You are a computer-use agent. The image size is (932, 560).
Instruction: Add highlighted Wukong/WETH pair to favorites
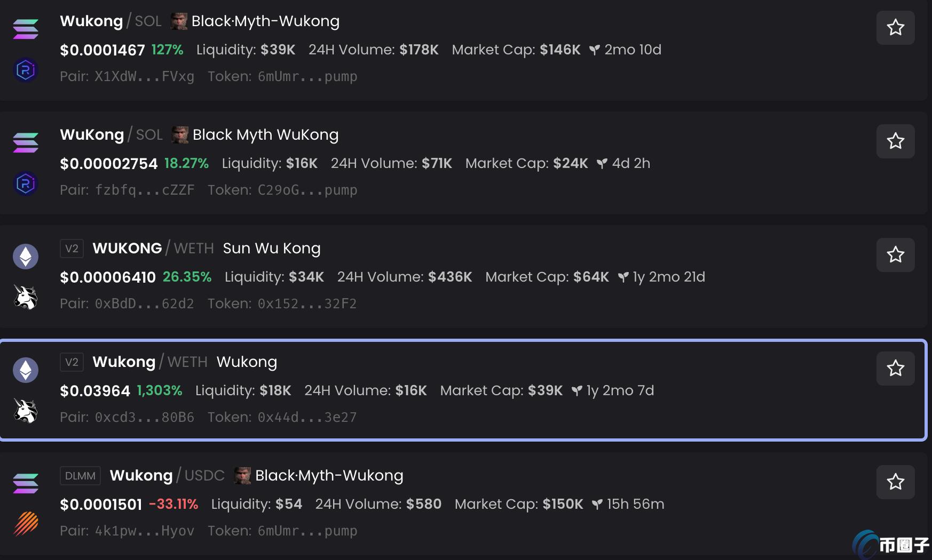tap(895, 368)
